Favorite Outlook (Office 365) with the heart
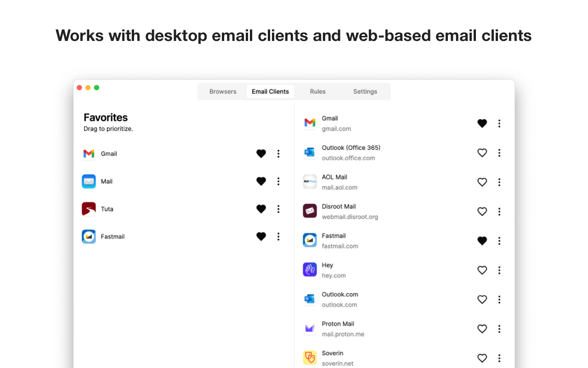588x368 pixels. pos(482,153)
